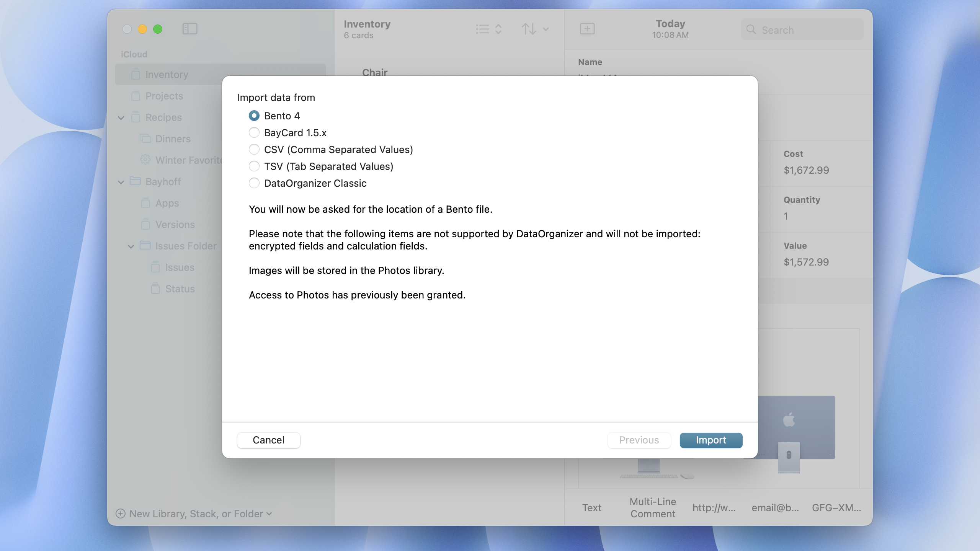Open the sort order arrows menu
The width and height of the screenshot is (980, 551).
click(535, 29)
